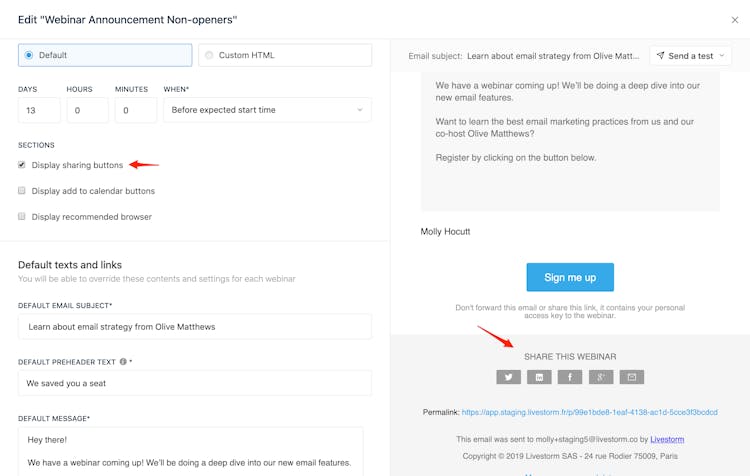Click the Days input field
750x476 pixels.
[39, 110]
